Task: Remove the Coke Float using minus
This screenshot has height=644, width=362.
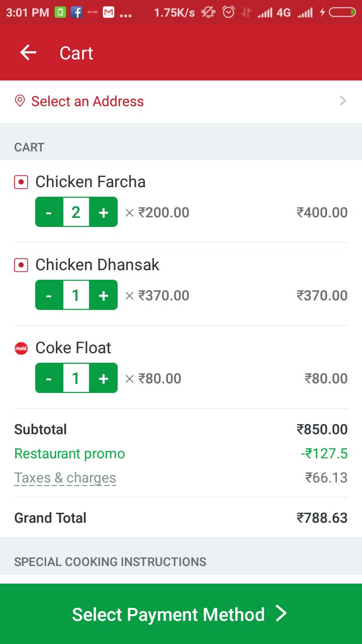Action: coord(49,378)
